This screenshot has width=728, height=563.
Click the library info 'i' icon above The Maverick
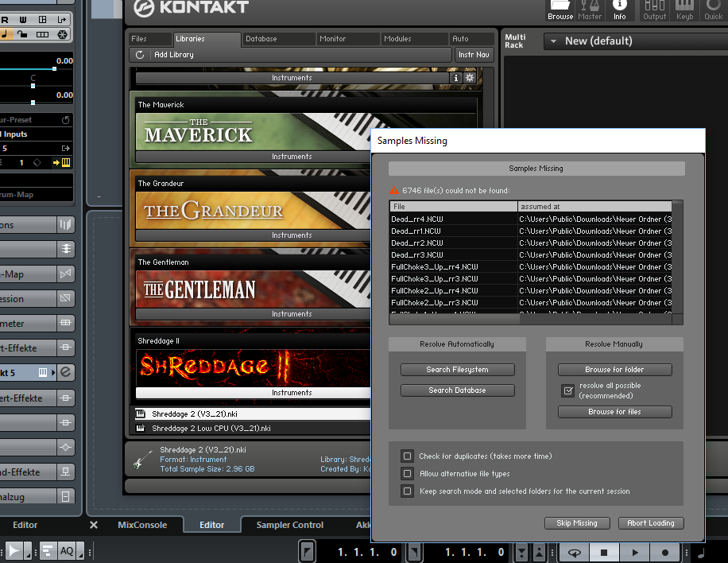(x=456, y=78)
